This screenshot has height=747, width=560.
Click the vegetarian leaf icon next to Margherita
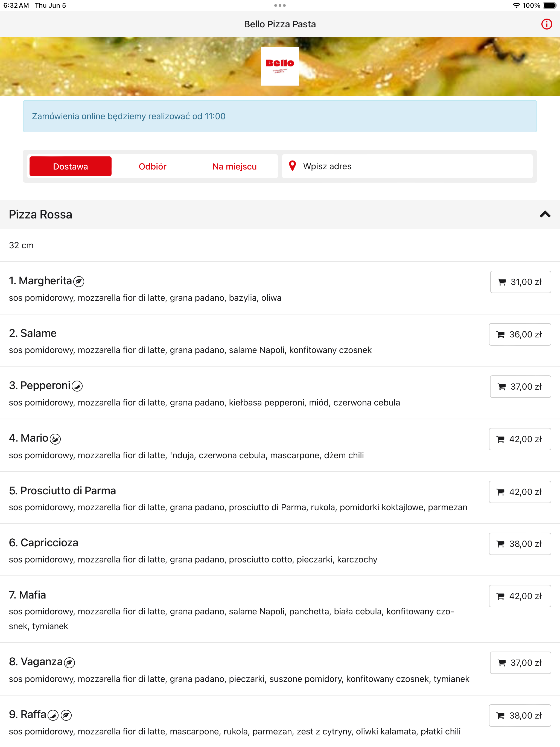pyautogui.click(x=79, y=281)
